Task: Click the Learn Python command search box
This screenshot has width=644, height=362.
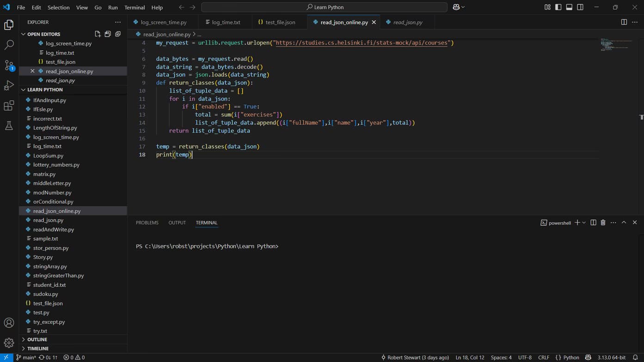Action: click(324, 7)
